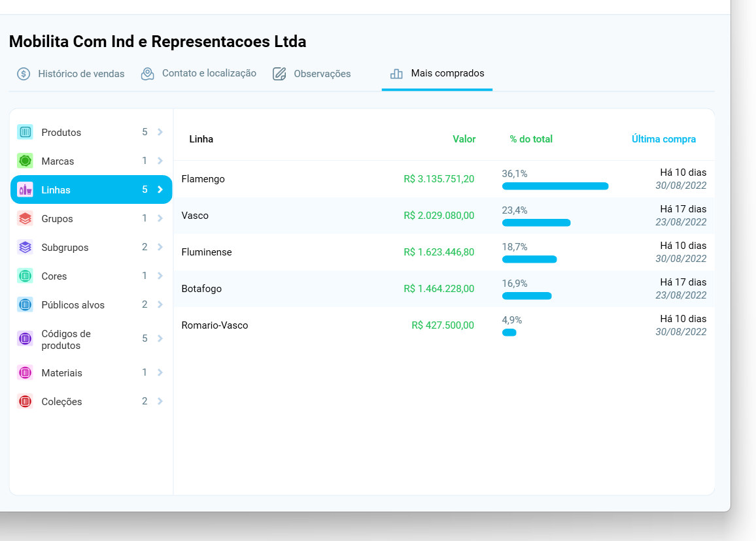Select Marcas in the category list

[x=91, y=161]
